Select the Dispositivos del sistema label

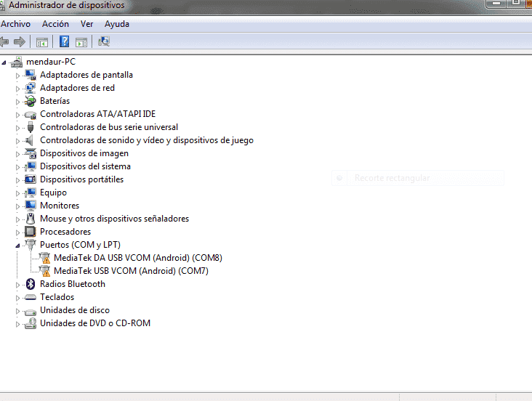coord(85,166)
